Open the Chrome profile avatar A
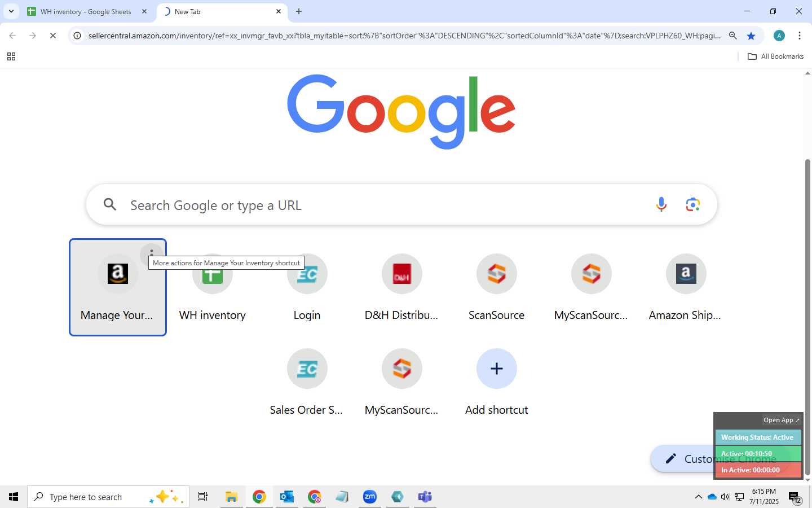The image size is (812, 508). click(x=779, y=36)
